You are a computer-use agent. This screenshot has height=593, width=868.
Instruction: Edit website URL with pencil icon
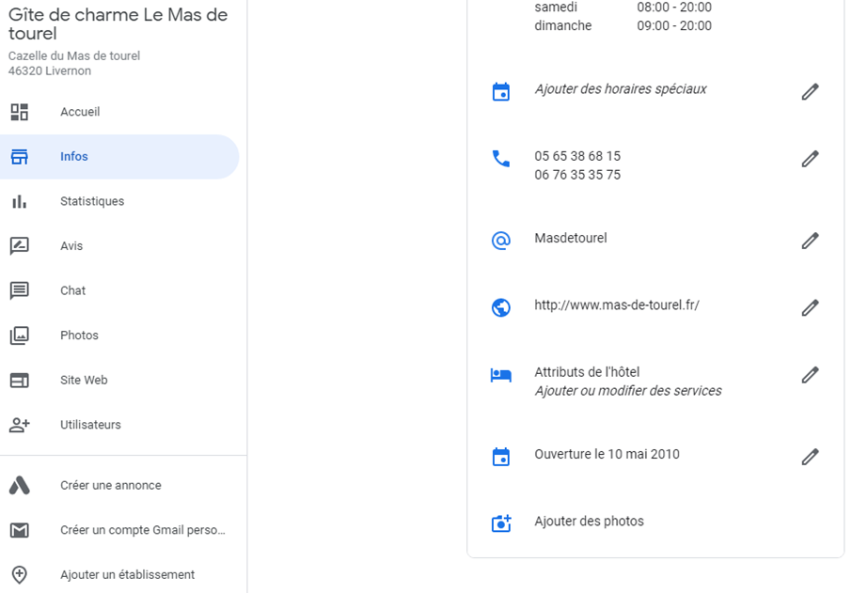[x=810, y=307]
